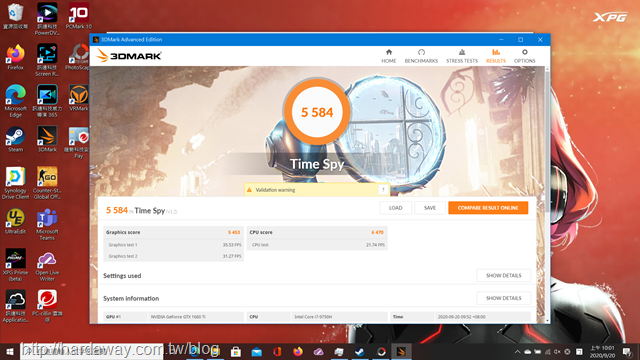This screenshot has height=360, width=640.
Task: Click the Validation warning triangle icon
Action: point(249,190)
